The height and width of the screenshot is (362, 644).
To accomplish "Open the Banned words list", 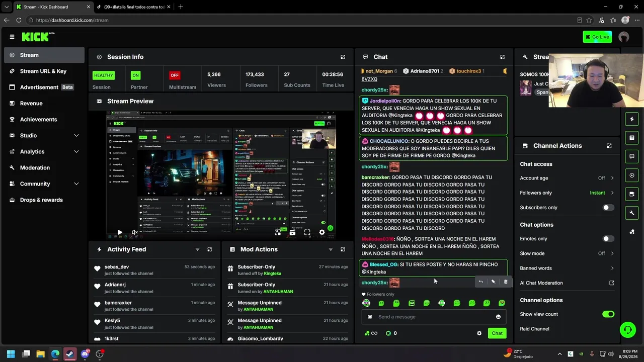I will click(x=567, y=268).
